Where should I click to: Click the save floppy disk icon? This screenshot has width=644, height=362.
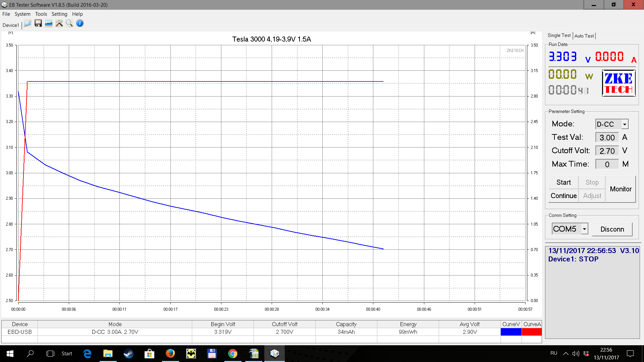[38, 23]
